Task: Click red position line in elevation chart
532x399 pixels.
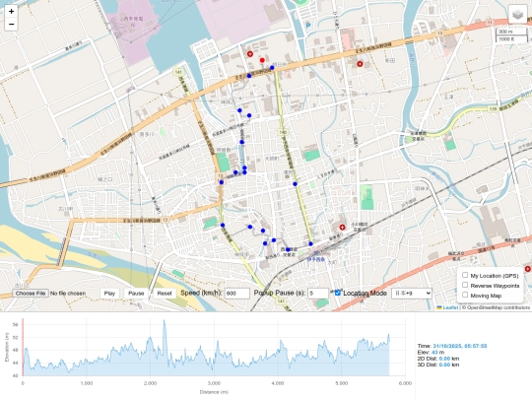Action: (x=23, y=347)
